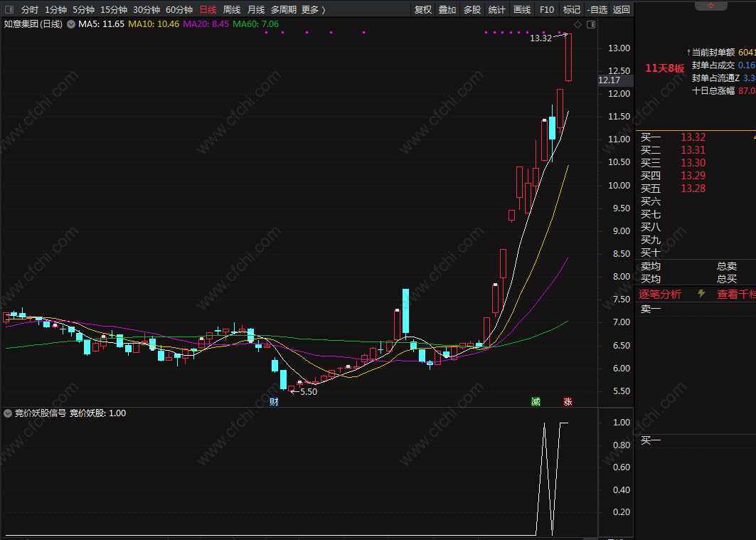The width and height of the screenshot is (756, 540).
Task: Select the 日线 daily chart tab
Action: (208, 10)
